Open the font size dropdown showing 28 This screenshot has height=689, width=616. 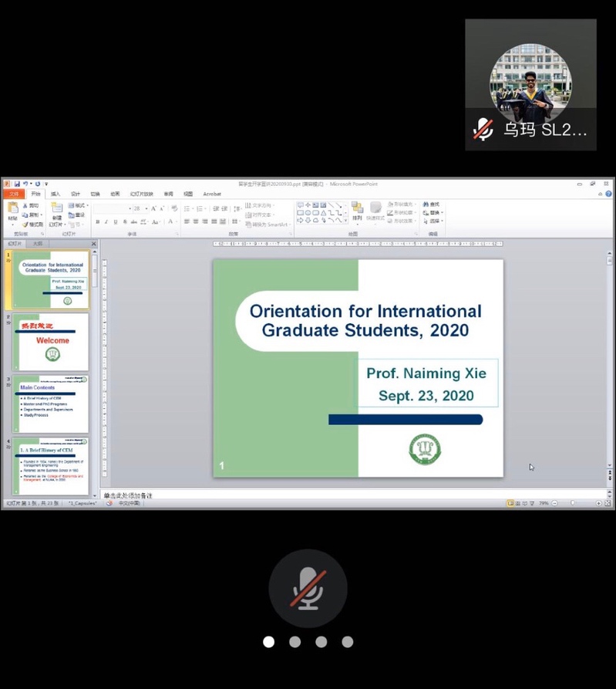[146, 208]
